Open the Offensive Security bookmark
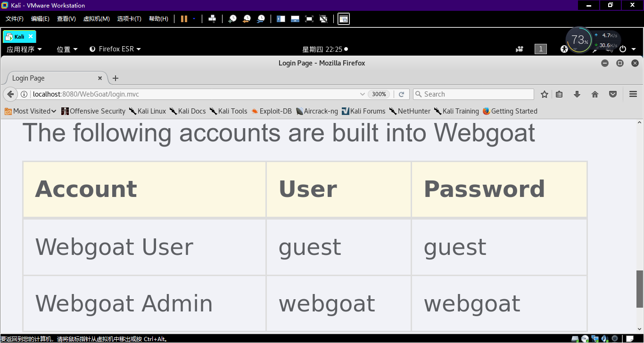 click(93, 111)
